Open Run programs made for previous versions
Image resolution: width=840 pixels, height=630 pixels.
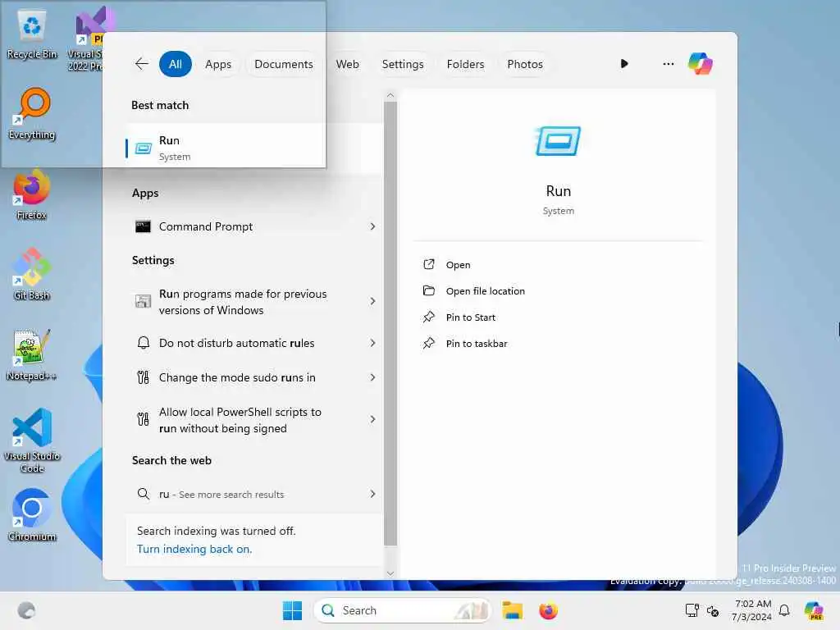coord(254,302)
